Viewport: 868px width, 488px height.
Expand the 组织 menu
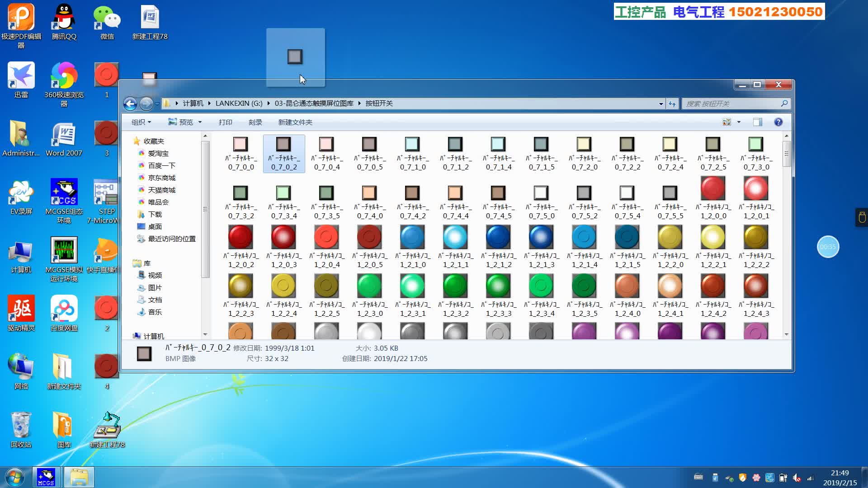(x=141, y=122)
